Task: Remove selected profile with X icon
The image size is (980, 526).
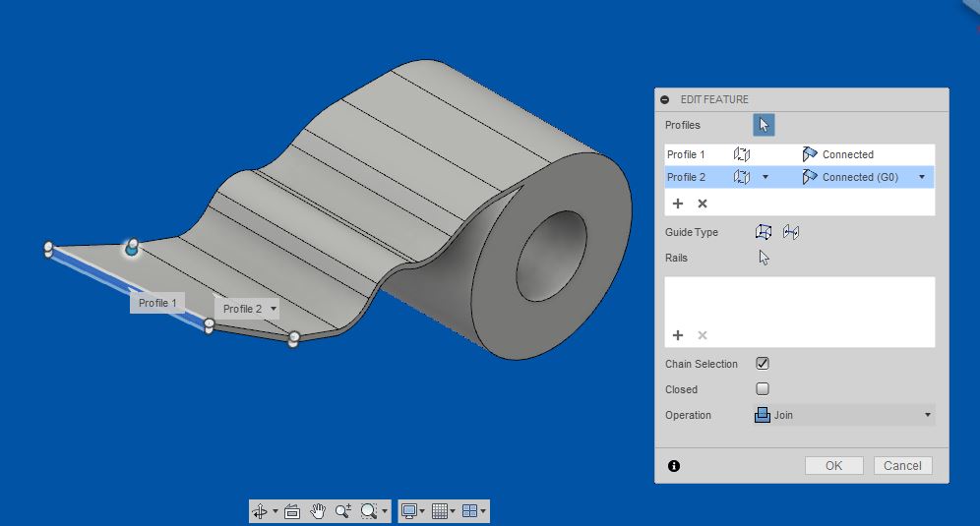Action: [x=703, y=204]
